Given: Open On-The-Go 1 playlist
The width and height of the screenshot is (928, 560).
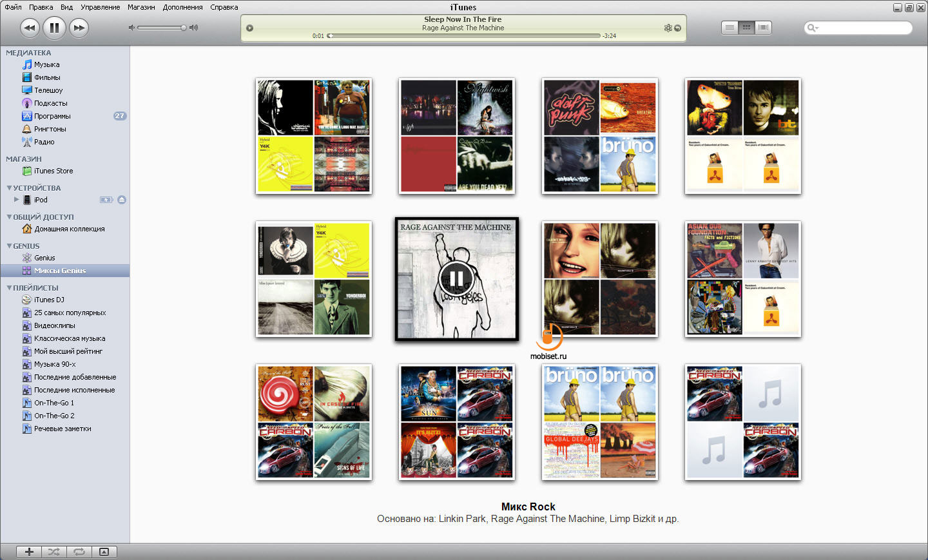Looking at the screenshot, I should pos(54,403).
